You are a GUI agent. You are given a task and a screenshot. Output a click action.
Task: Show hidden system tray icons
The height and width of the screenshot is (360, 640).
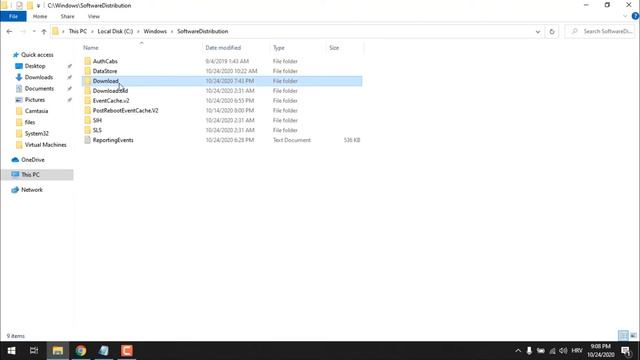coord(518,351)
